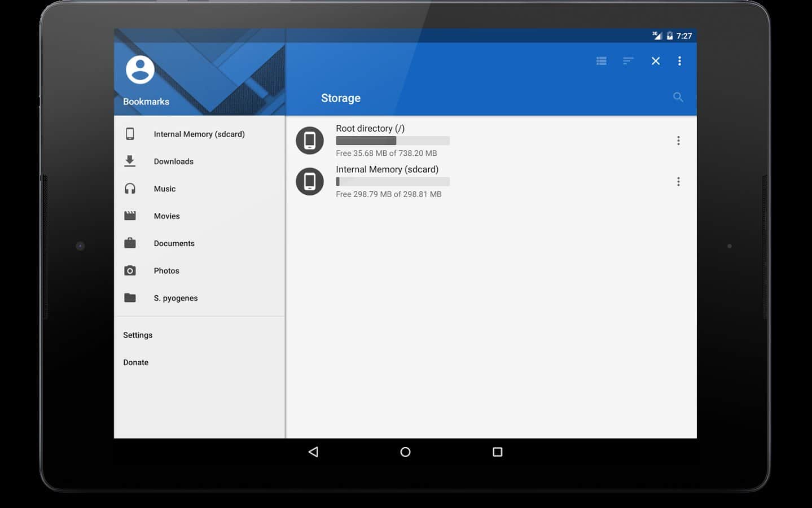Tap the list view toggle icon

click(602, 61)
